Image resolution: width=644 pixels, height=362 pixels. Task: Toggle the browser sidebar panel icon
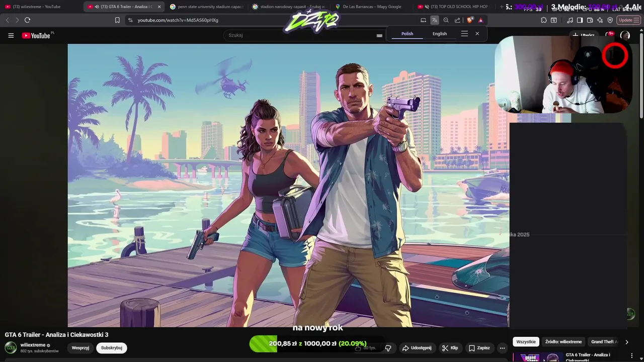(580, 20)
